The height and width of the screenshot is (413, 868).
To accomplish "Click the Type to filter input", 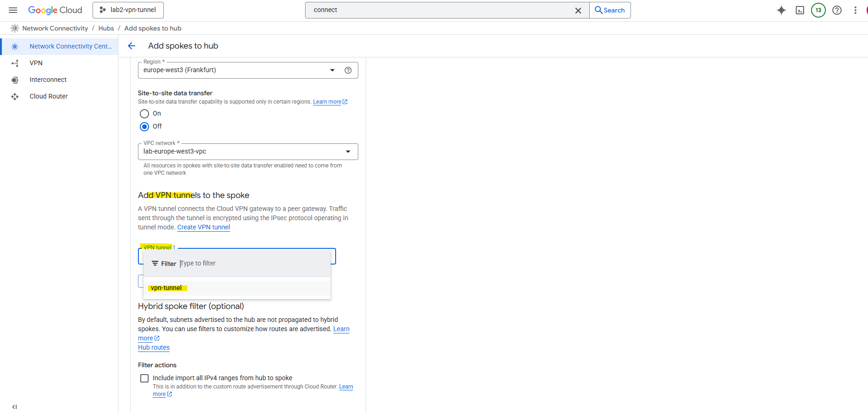I will [x=252, y=264].
